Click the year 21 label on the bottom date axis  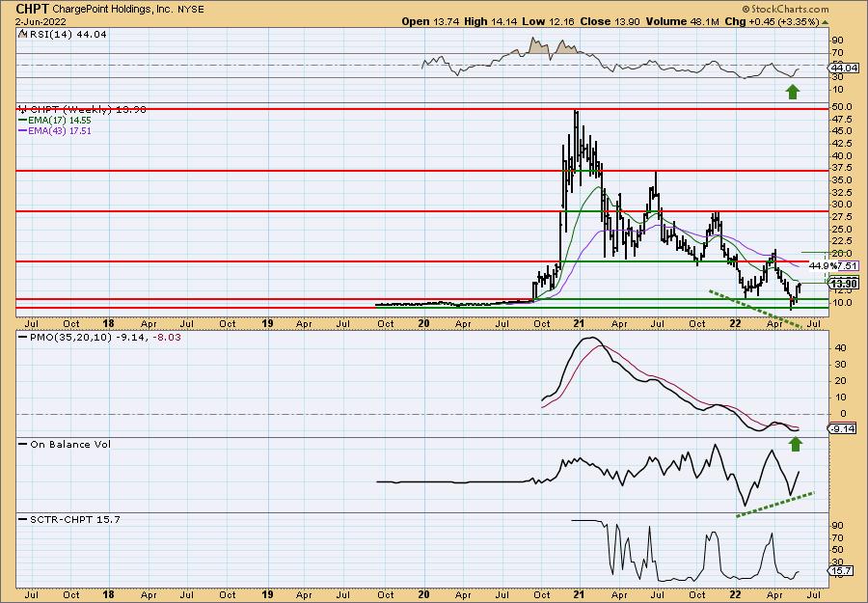point(579,594)
